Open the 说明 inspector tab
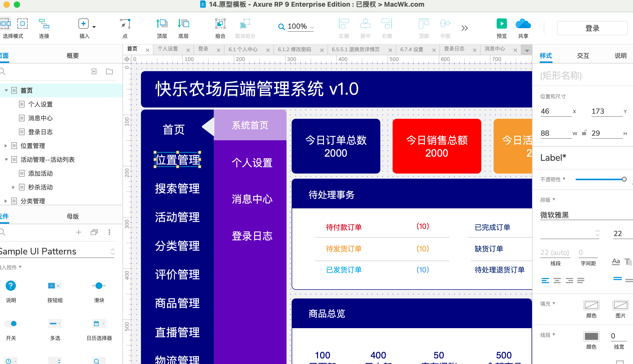This screenshot has width=633, height=364. 620,56
